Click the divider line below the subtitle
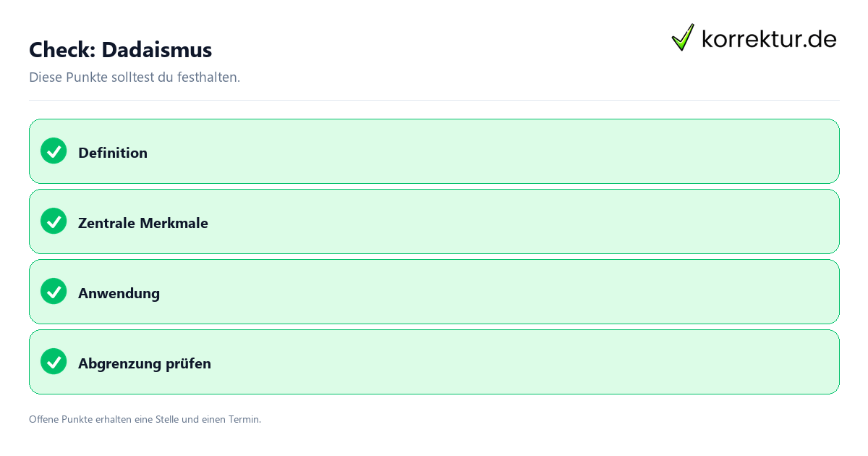The width and height of the screenshot is (868, 456). [x=434, y=100]
